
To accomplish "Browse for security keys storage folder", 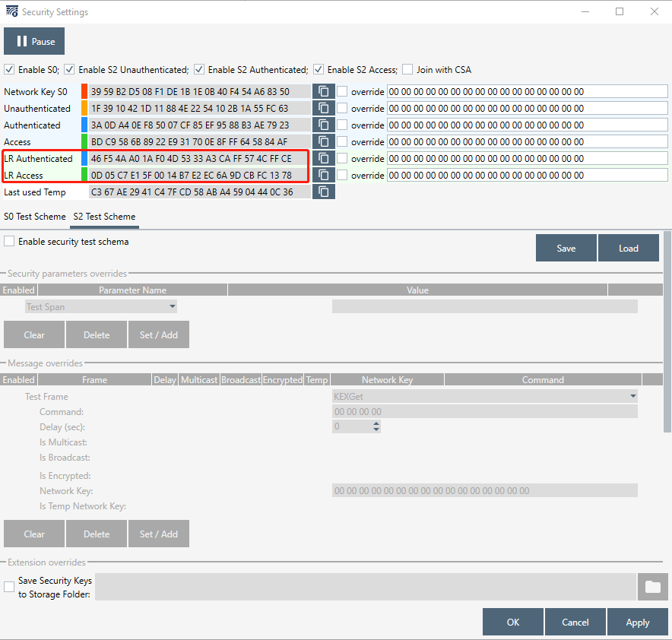I will [x=652, y=587].
